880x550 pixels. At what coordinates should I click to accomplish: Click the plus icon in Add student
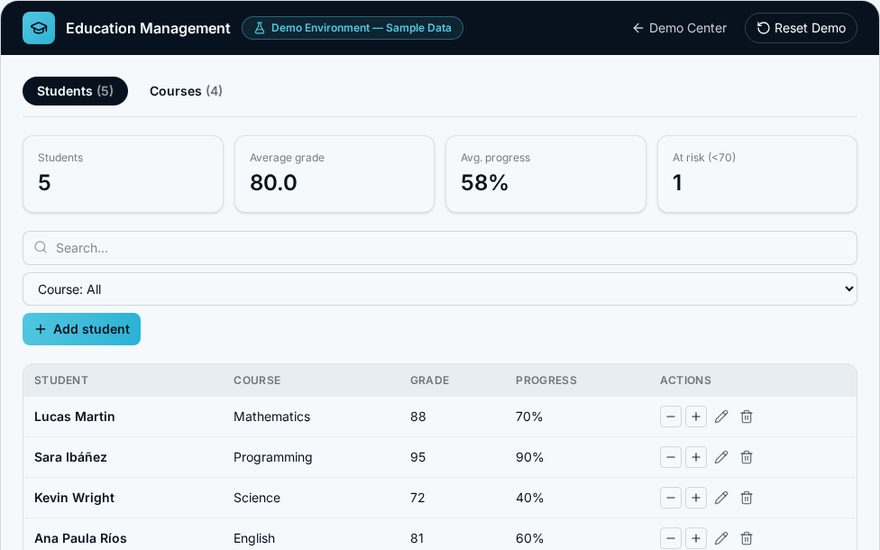(40, 329)
